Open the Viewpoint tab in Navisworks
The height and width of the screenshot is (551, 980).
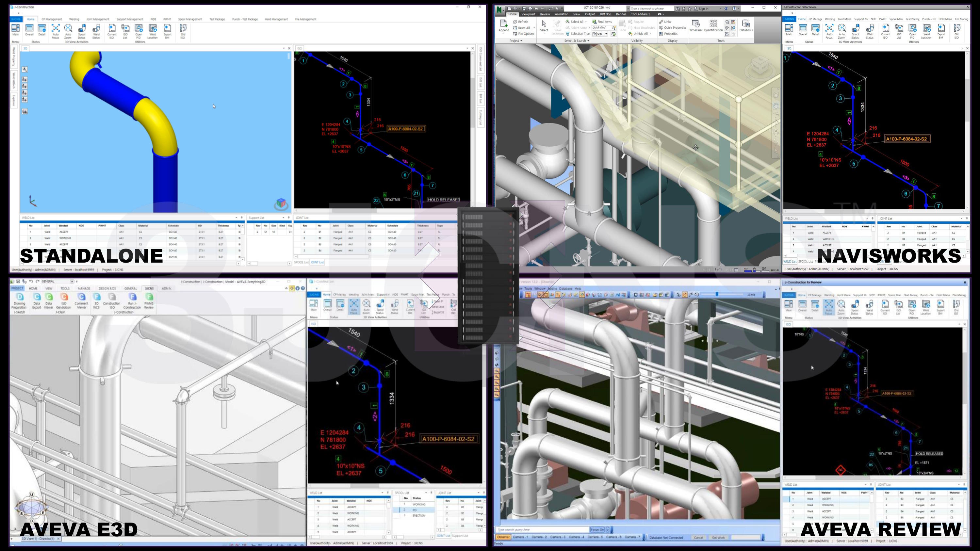pyautogui.click(x=528, y=14)
